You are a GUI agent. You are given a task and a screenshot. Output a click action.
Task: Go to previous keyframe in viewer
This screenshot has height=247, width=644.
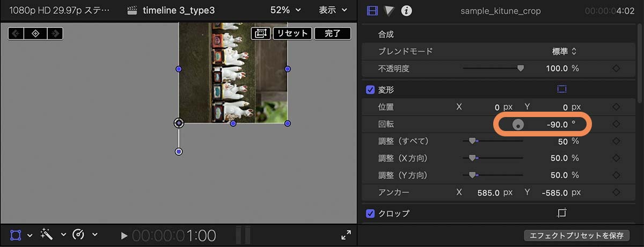tap(17, 33)
